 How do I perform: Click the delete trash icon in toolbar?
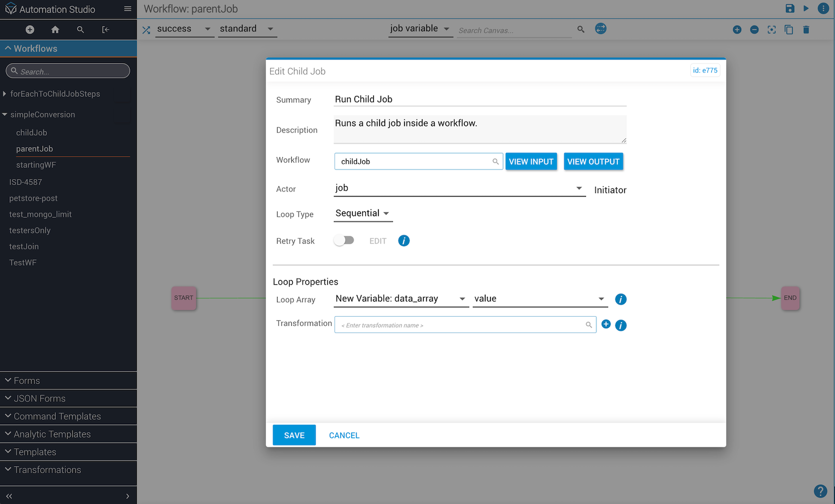(806, 30)
